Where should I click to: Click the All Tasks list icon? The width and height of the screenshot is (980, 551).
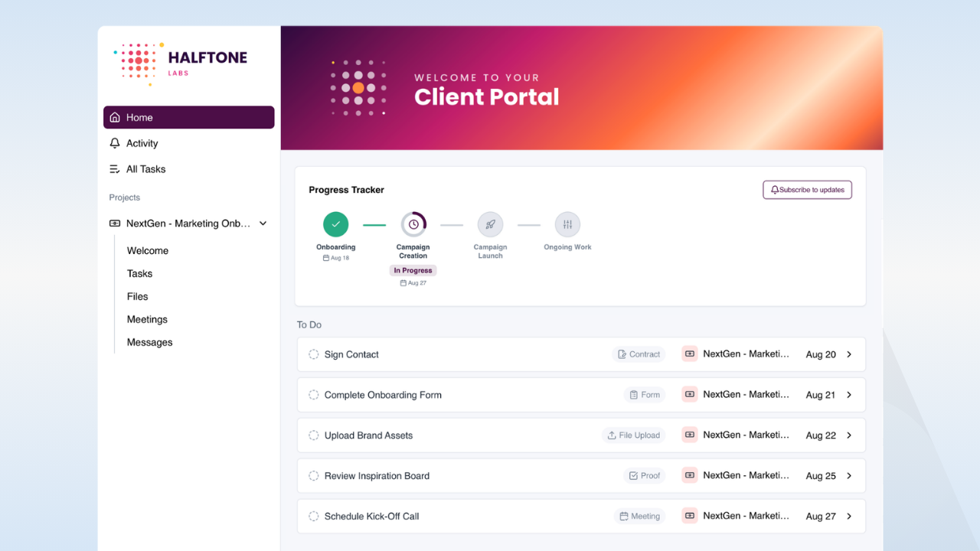(115, 169)
